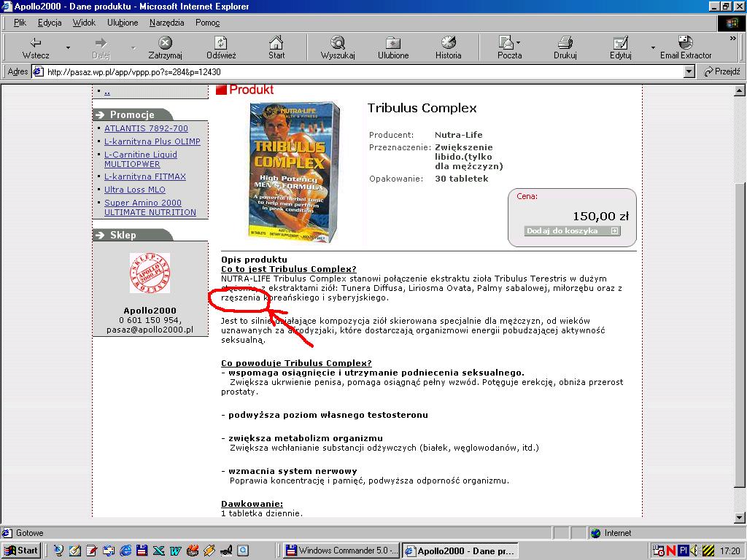Click the page scrollbar up arrow
The width and height of the screenshot is (747, 560).
739,90
